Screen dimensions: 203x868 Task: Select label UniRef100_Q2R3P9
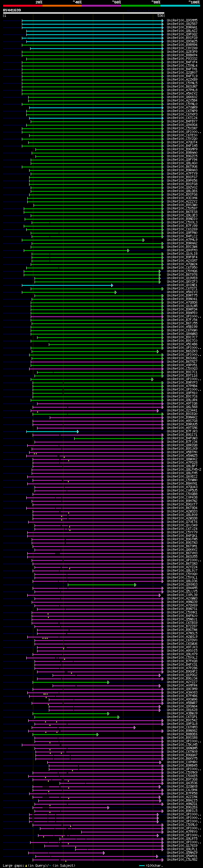[x=182, y=52]
